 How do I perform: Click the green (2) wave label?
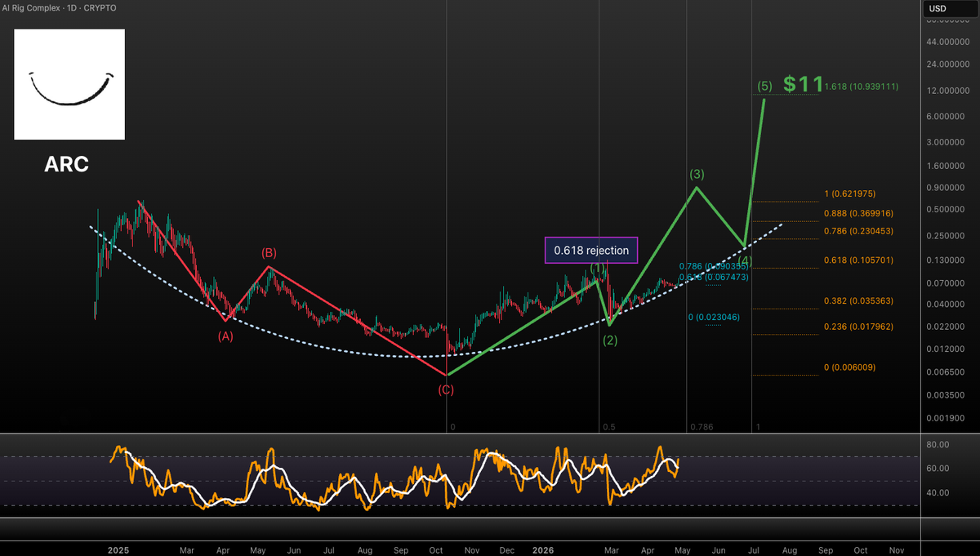click(x=610, y=340)
